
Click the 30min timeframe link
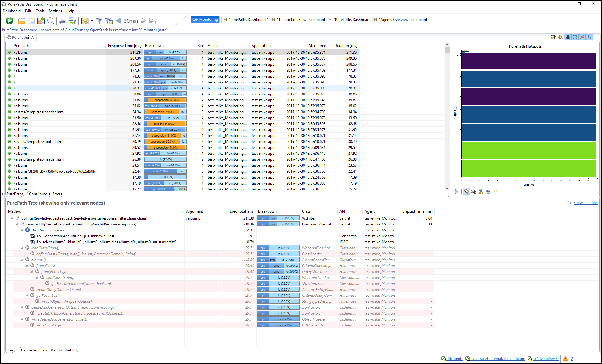coord(131,21)
